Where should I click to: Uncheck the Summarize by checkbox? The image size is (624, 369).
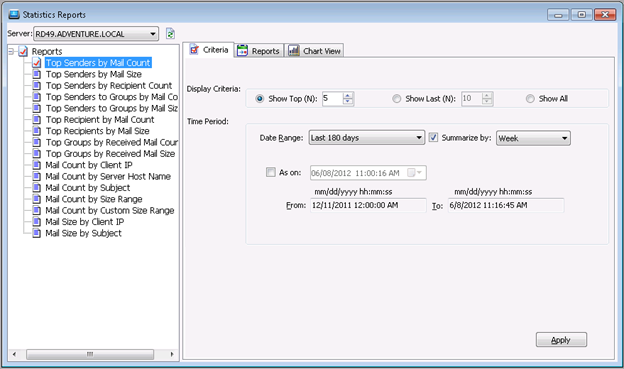[x=433, y=138]
